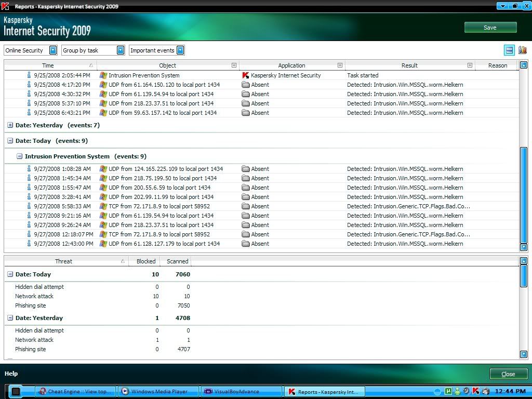Screen dimensions: 532x399
Task: Switch to the list view icon
Action: (x=509, y=50)
